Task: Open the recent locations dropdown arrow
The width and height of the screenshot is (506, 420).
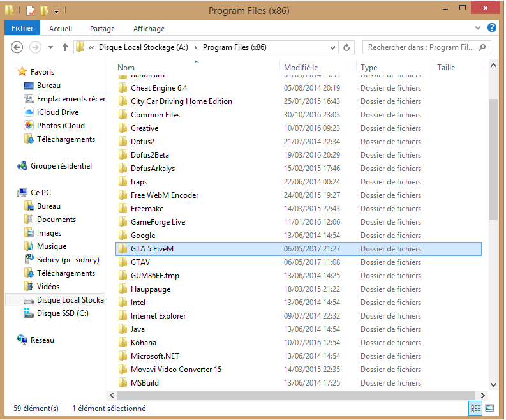Action: pos(50,47)
